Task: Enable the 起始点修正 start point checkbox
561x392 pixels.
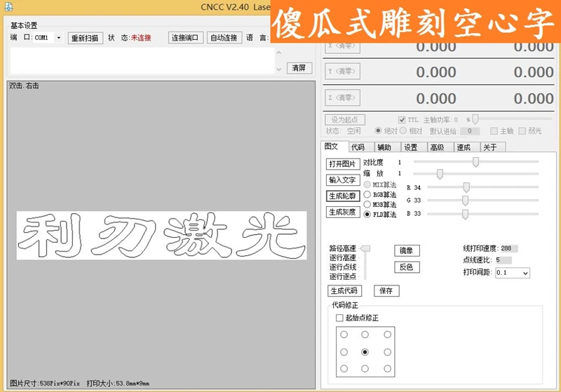Action: (x=339, y=318)
